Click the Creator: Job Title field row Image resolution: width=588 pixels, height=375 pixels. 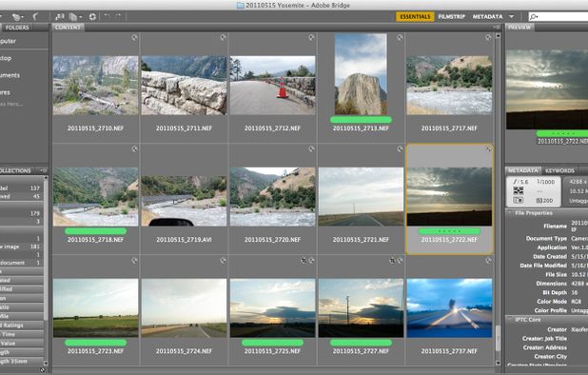tap(547, 338)
